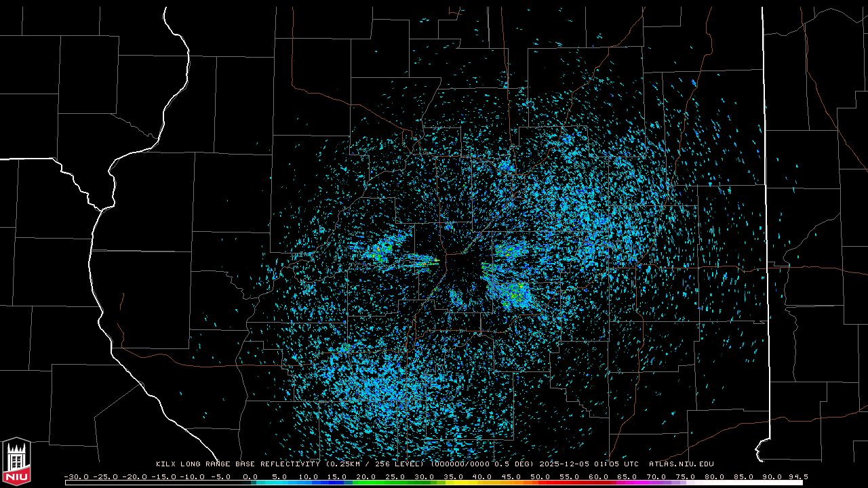Click the KILX Long Range Base Reflectivity title
The height and width of the screenshot is (488, 868).
click(238, 464)
